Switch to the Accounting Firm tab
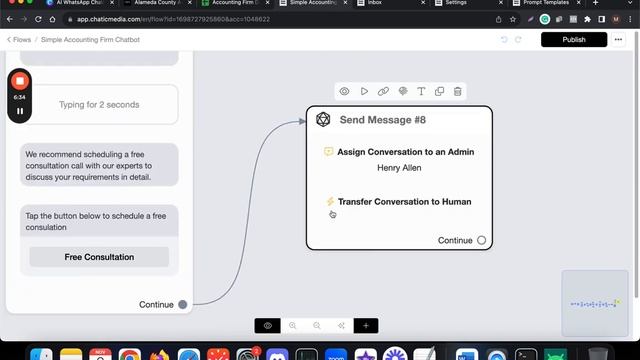This screenshot has width=640, height=360. coord(235,2)
